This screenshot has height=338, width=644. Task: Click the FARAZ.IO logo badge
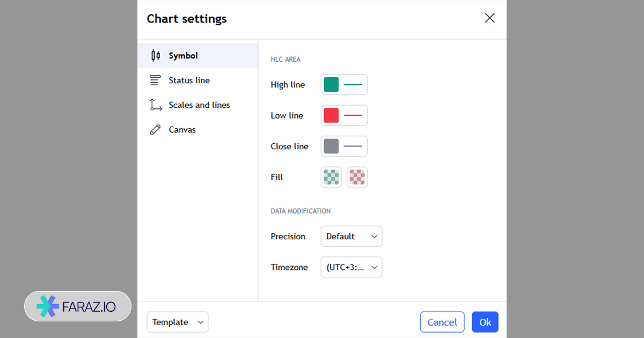78,306
